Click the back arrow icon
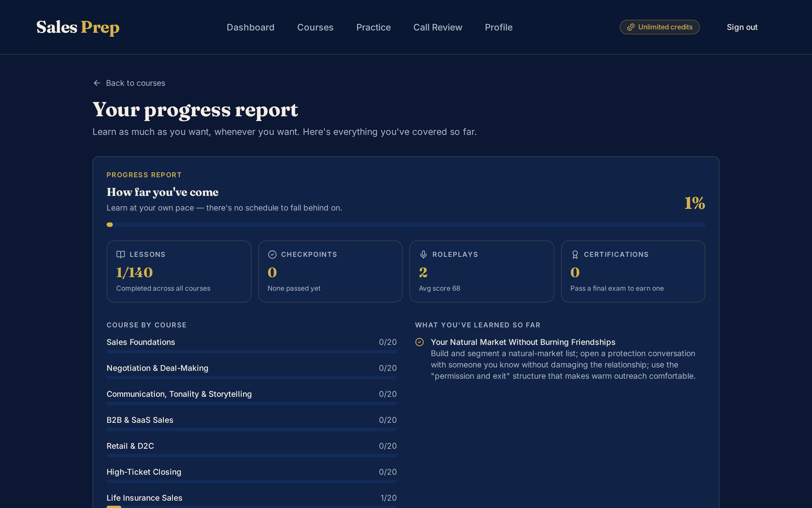The width and height of the screenshot is (812, 508). tap(97, 83)
